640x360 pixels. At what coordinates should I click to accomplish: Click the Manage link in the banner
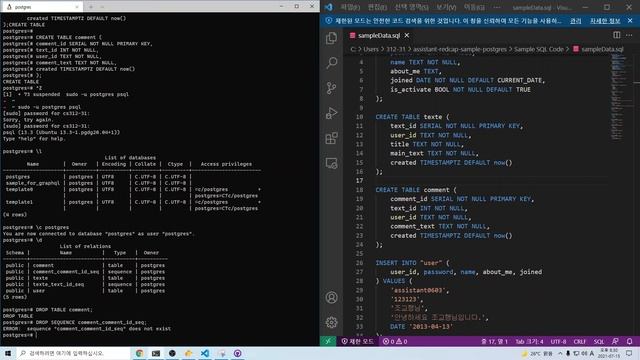click(x=576, y=20)
